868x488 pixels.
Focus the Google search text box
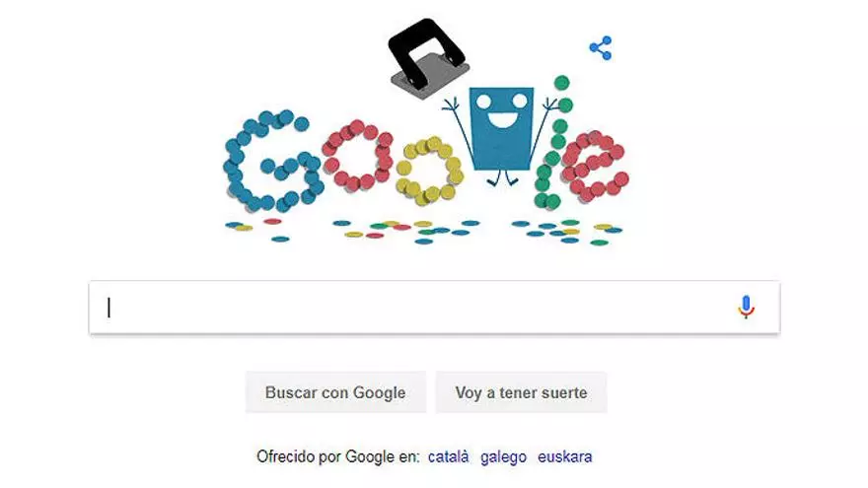(435, 308)
